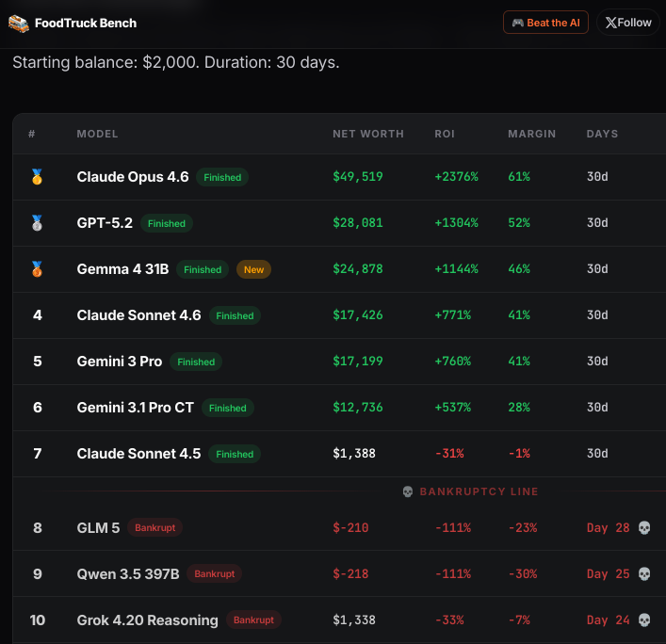Click the silver medal icon for GPT-5.2
The width and height of the screenshot is (666, 644).
click(x=37, y=223)
